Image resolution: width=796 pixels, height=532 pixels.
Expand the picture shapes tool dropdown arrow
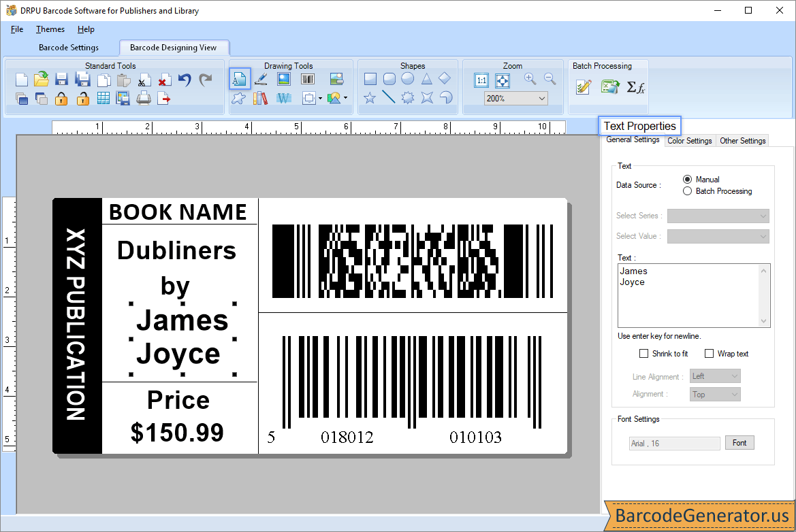[x=346, y=98]
